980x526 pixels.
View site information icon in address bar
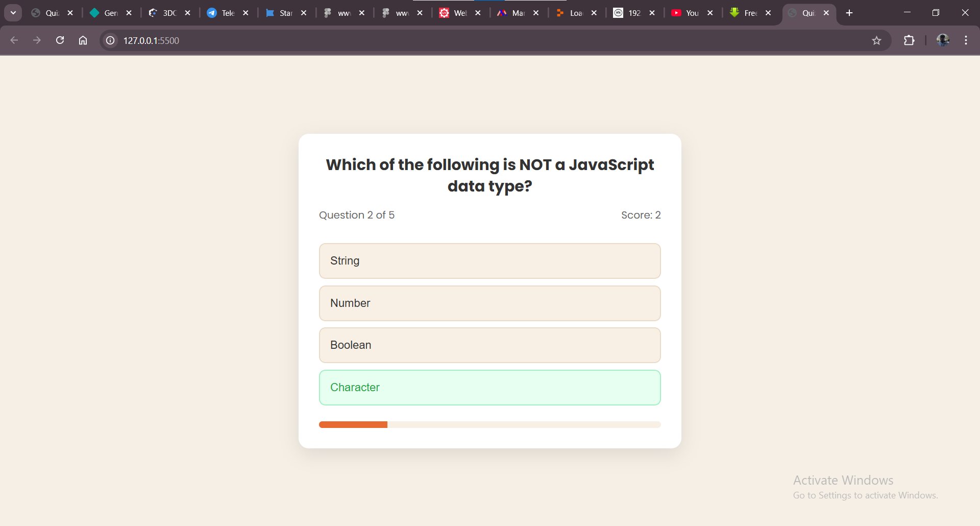pos(110,40)
